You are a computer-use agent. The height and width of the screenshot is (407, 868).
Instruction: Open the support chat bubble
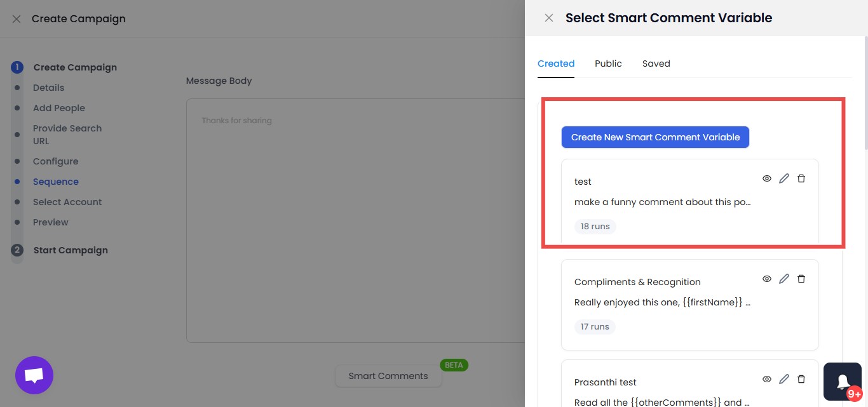coord(34,375)
